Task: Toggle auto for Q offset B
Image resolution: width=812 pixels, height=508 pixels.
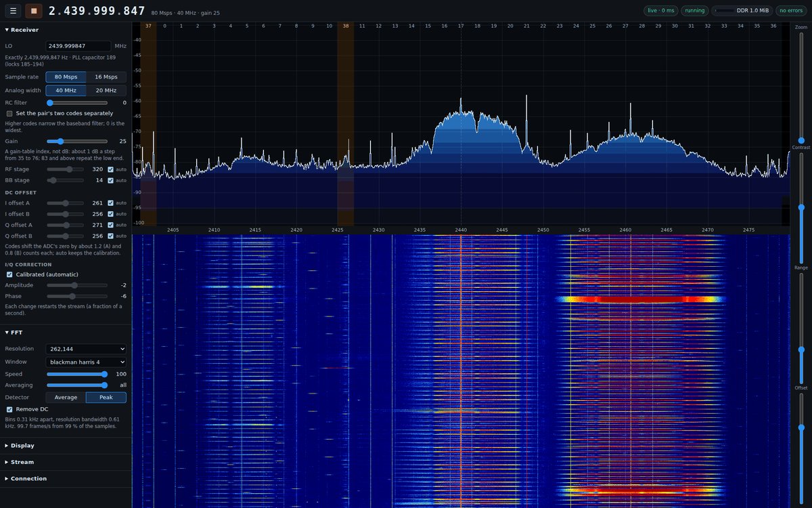Action: pyautogui.click(x=110, y=236)
